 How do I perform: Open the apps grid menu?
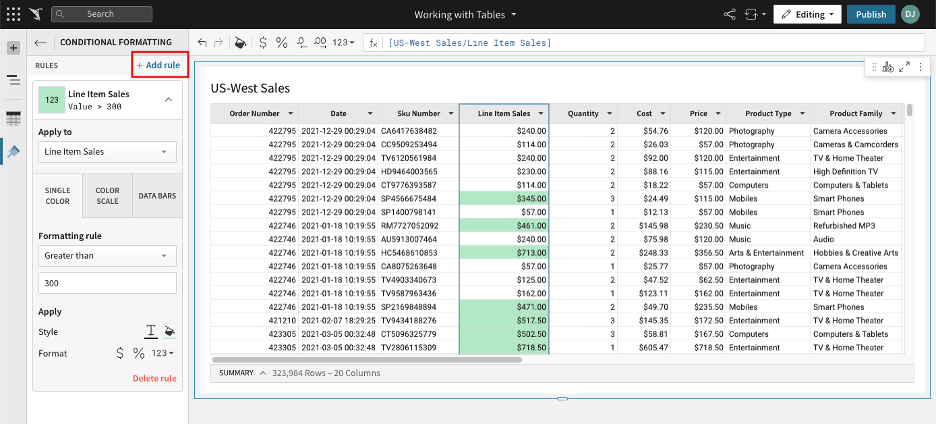click(x=12, y=14)
